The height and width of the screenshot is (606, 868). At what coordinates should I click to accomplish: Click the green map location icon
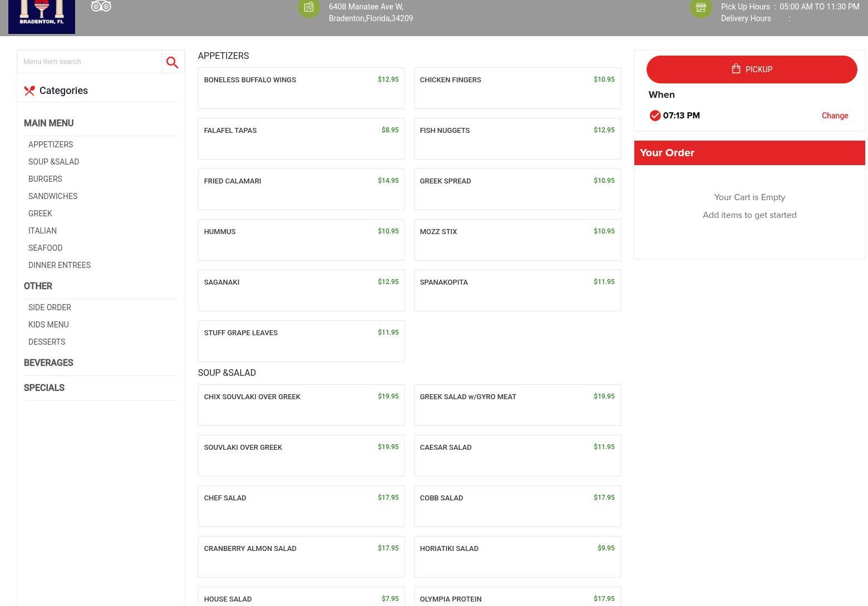(x=309, y=8)
